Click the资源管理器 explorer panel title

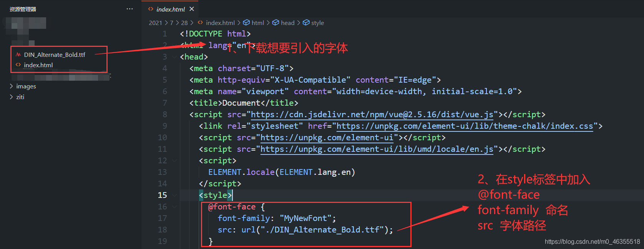tap(23, 9)
